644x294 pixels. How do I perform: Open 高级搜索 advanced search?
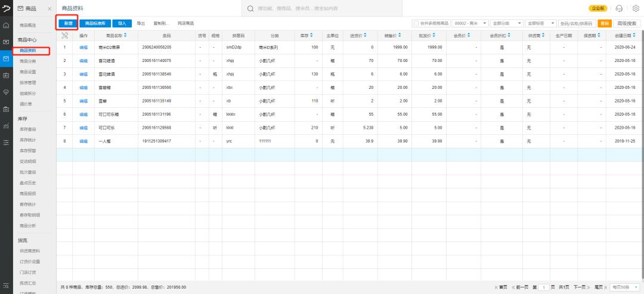(627, 23)
